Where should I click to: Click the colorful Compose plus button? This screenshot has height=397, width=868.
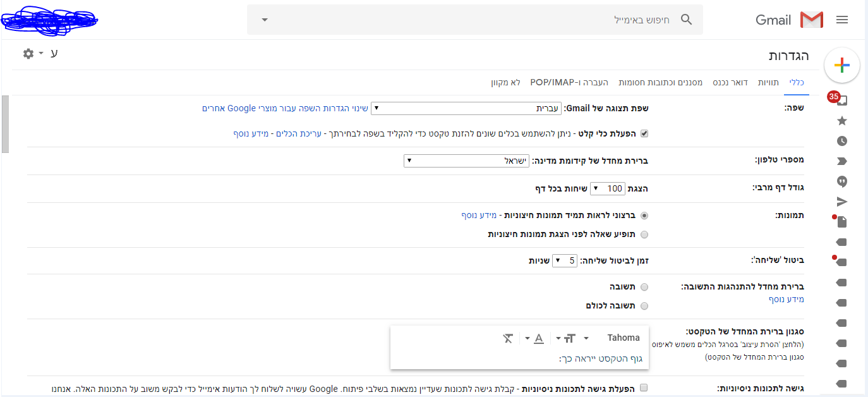(x=841, y=65)
